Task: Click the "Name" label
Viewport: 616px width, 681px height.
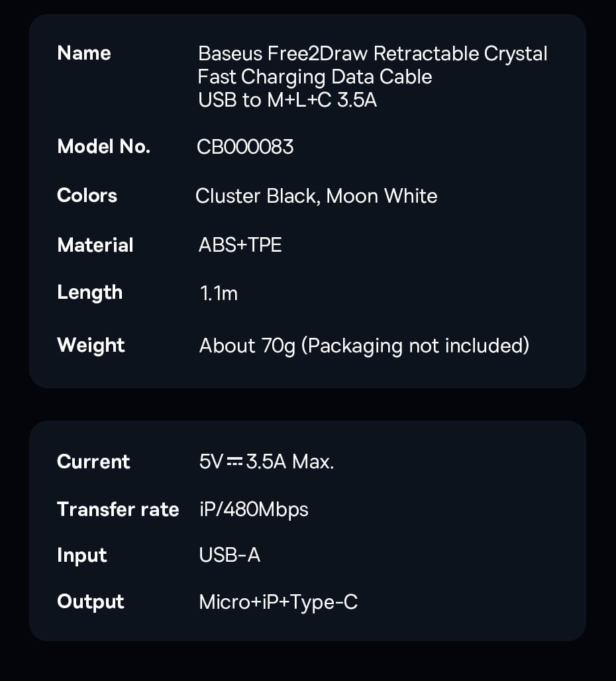Action: (84, 53)
